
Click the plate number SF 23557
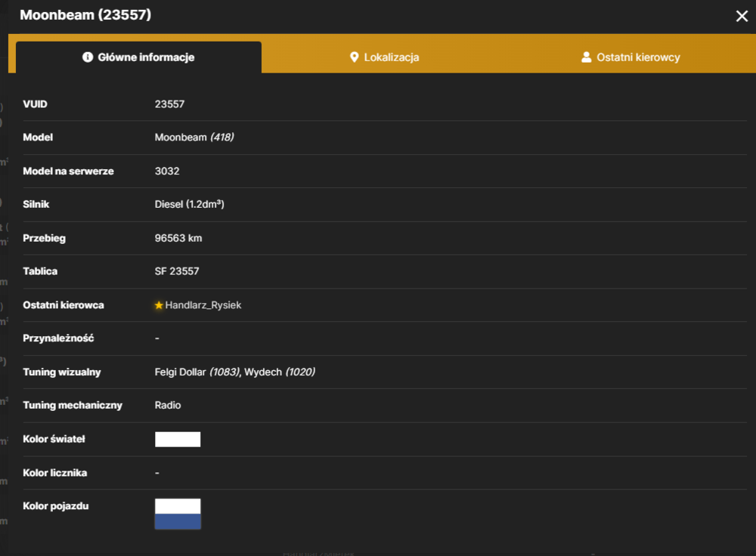[x=176, y=271]
